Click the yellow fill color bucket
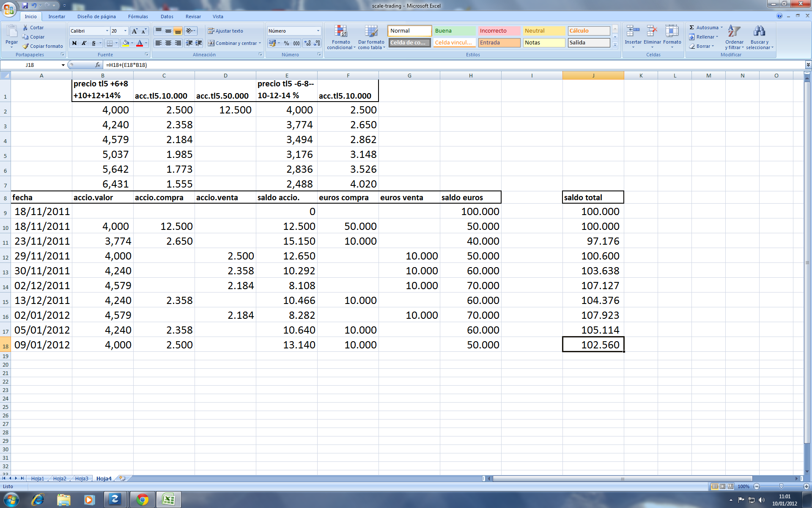This screenshot has height=508, width=812. point(126,43)
